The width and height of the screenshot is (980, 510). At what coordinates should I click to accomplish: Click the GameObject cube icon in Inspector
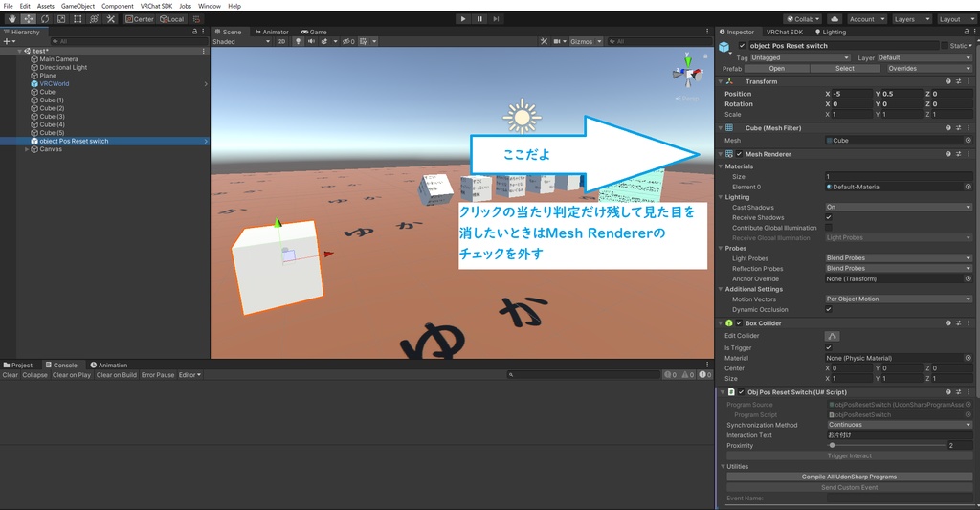(724, 47)
